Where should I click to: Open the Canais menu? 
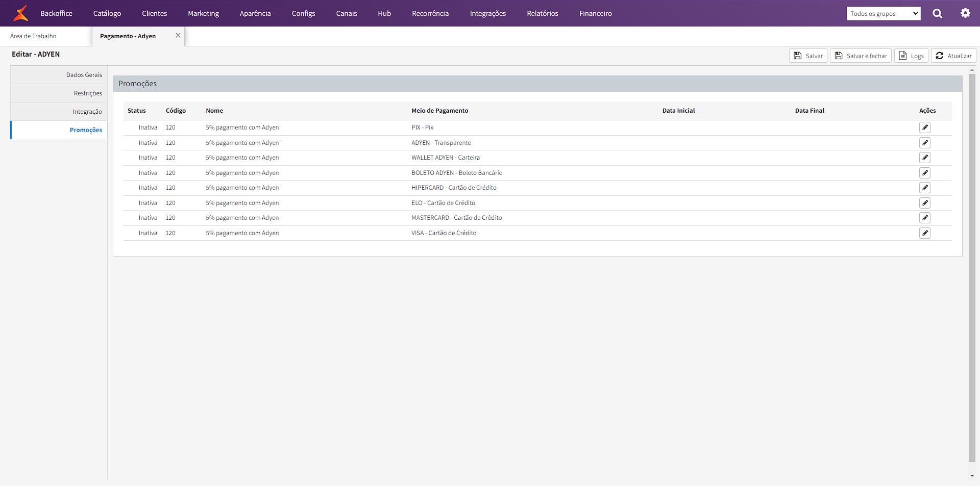pyautogui.click(x=347, y=13)
